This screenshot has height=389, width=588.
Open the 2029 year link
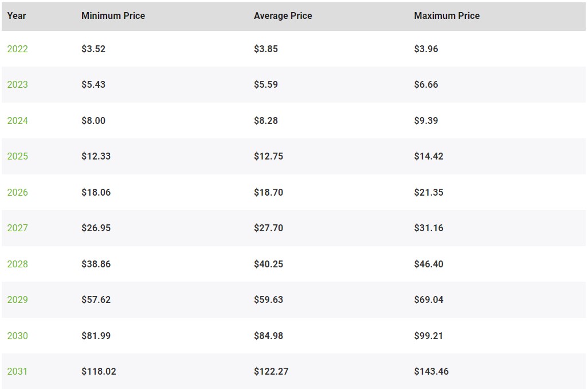coord(17,299)
